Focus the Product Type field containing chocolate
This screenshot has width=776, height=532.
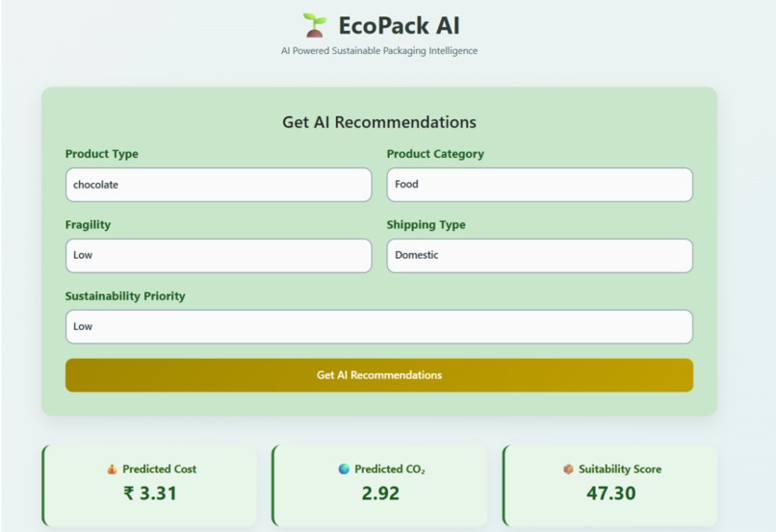(219, 185)
